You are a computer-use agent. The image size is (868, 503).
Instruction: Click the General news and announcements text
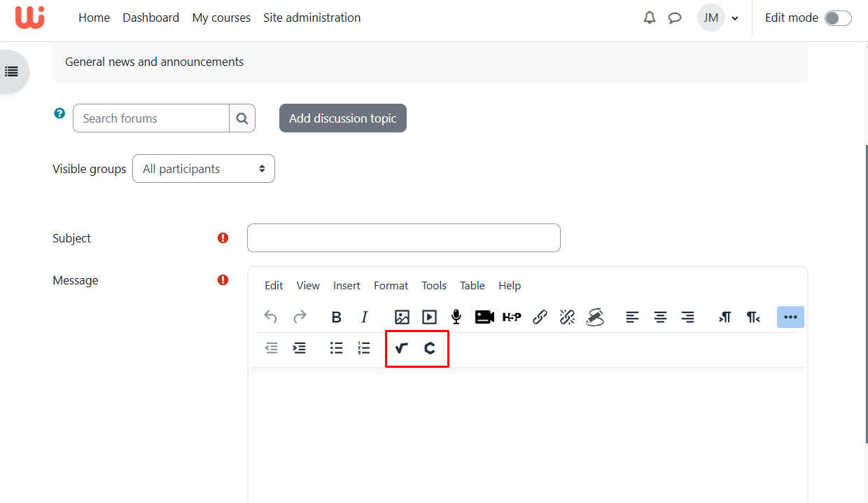(155, 62)
